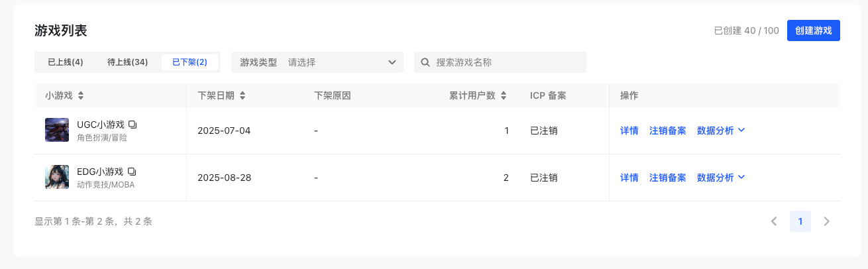This screenshot has width=868, height=269.
Task: Go to previous page arrow
Action: click(x=774, y=221)
